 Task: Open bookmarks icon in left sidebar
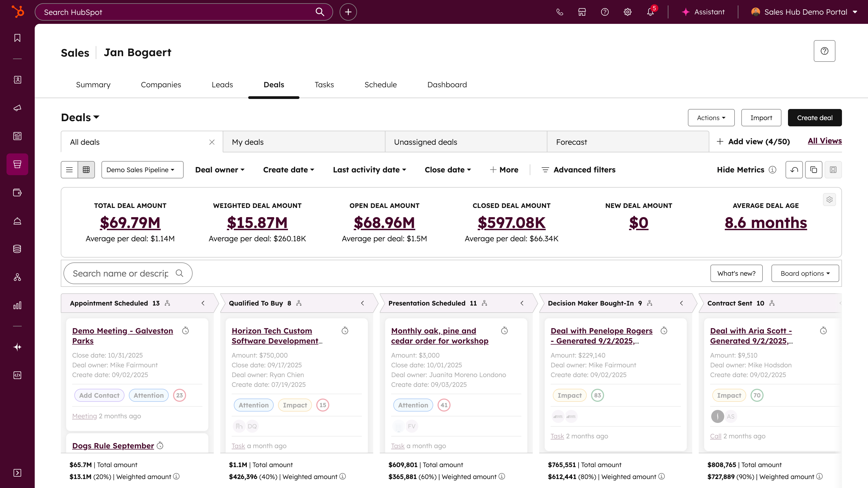pyautogui.click(x=17, y=38)
